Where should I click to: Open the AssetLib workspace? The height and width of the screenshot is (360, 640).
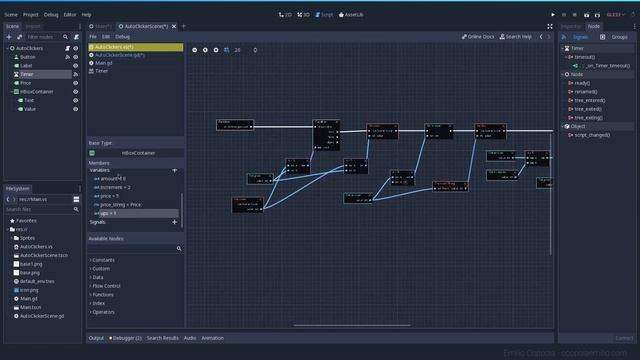tap(351, 15)
